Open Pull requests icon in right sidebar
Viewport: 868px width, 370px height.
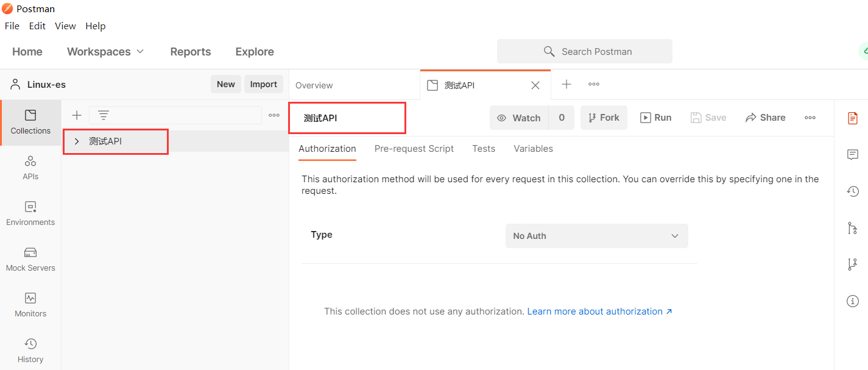pyautogui.click(x=853, y=228)
